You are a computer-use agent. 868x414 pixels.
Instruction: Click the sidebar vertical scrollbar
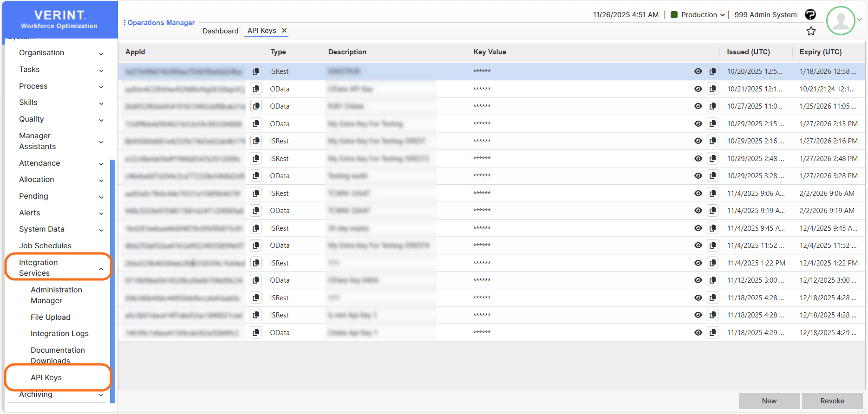click(112, 278)
